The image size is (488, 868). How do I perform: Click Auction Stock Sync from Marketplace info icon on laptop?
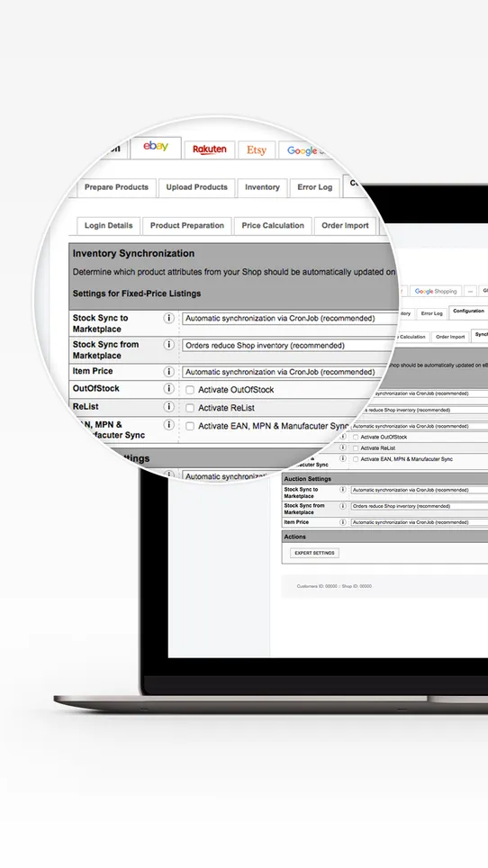click(342, 506)
